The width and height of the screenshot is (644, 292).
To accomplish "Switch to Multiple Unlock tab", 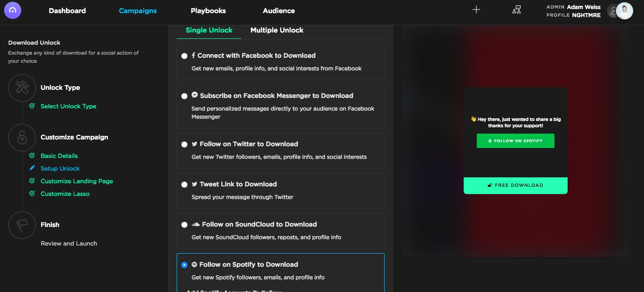I will (x=277, y=30).
